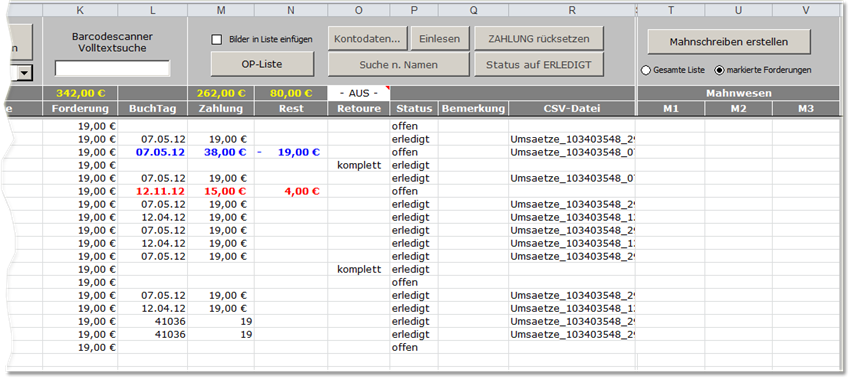Select column header O
850x379 pixels.
pyautogui.click(x=359, y=10)
